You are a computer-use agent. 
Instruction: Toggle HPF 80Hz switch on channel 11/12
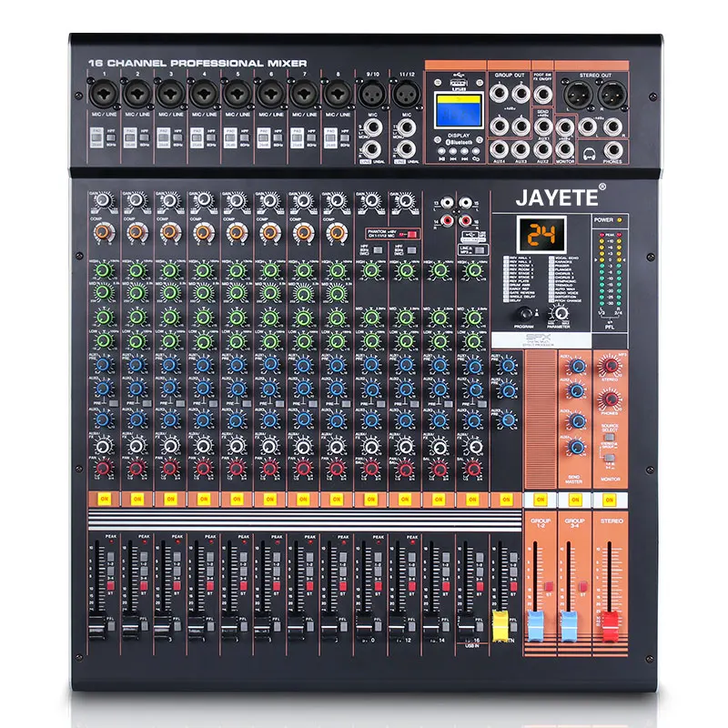tap(412, 250)
